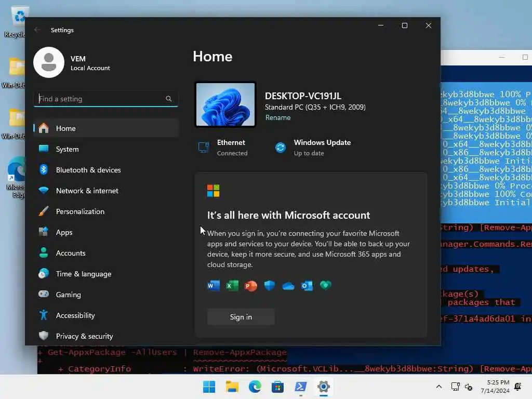The image size is (532, 399).
Task: Click the Family Safety heart icon
Action: pyautogui.click(x=325, y=285)
